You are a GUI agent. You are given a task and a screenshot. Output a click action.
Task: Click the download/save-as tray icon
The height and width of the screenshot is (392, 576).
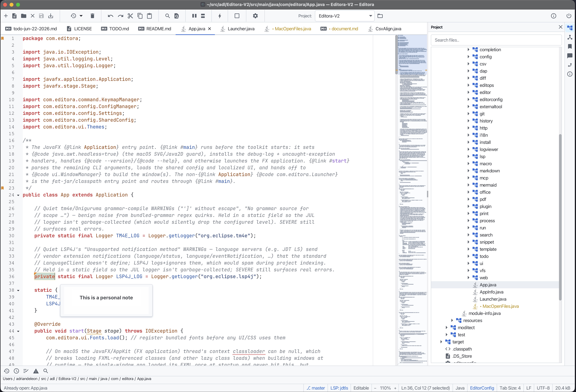[x=51, y=16]
